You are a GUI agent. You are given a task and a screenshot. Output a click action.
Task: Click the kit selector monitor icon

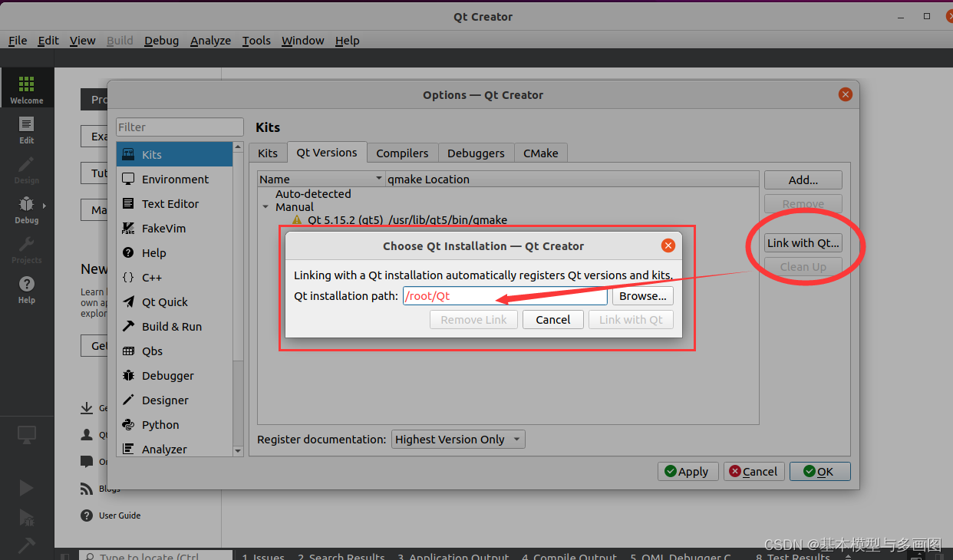coord(27,435)
